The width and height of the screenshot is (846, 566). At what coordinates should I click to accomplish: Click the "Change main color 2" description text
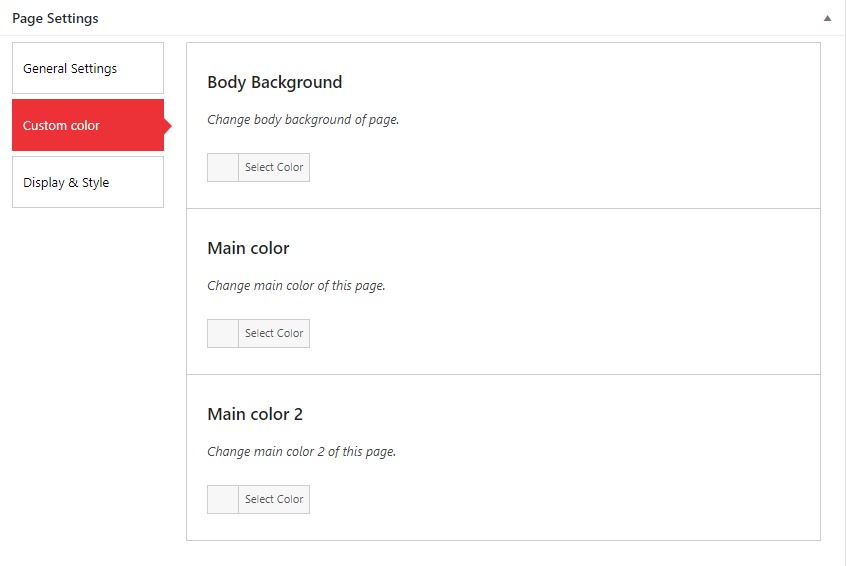click(301, 452)
